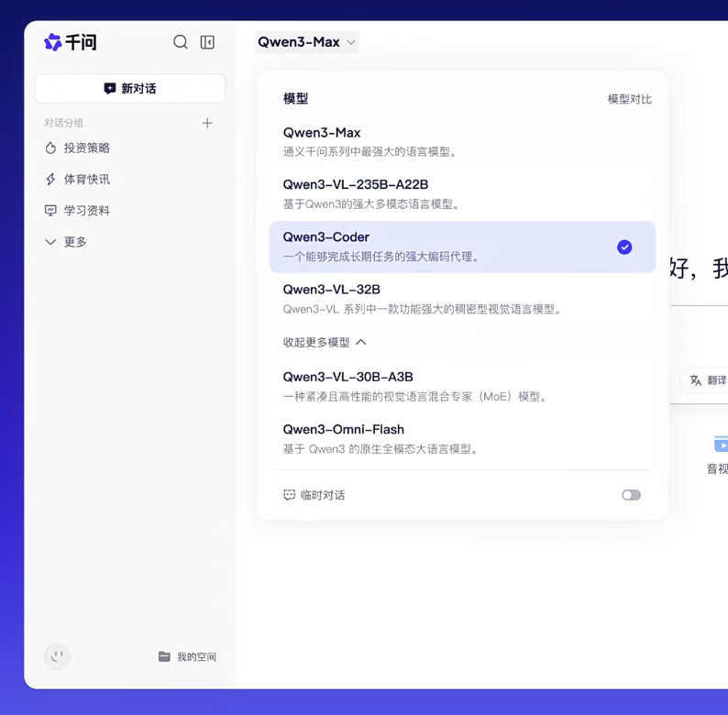Select the Qwen3-Max model option

tap(462, 142)
